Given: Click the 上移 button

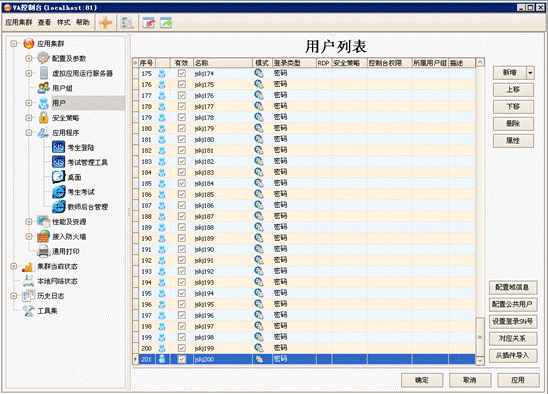Looking at the screenshot, I should [x=513, y=90].
